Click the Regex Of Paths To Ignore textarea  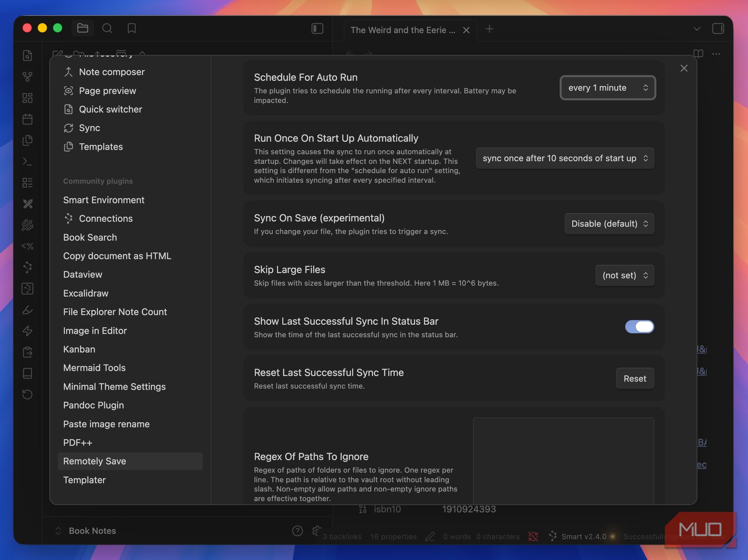[x=563, y=461]
